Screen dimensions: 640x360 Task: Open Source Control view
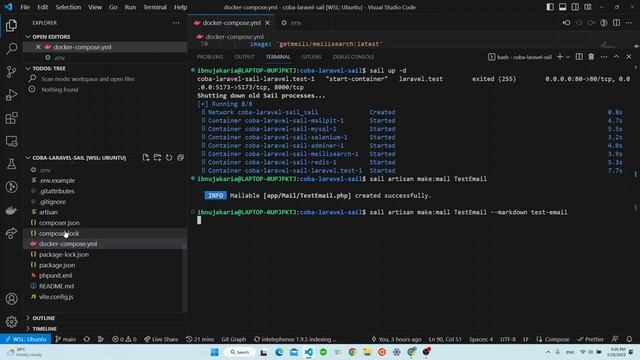coord(11,72)
